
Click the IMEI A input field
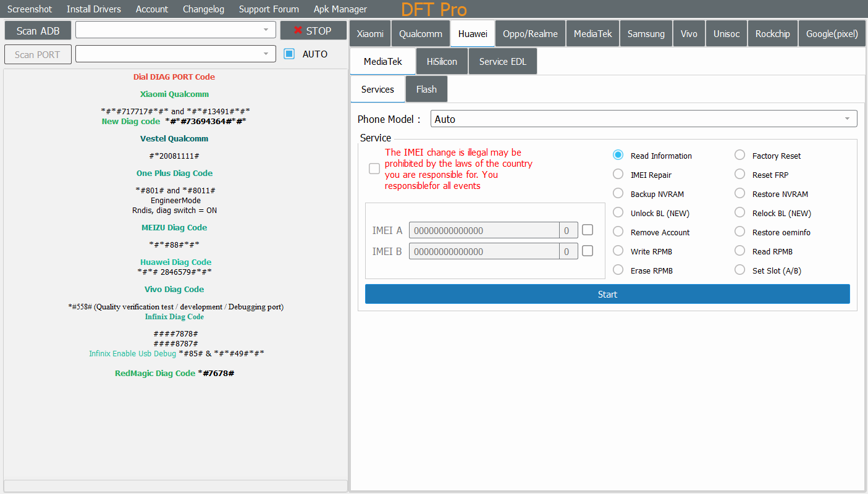pyautogui.click(x=484, y=230)
